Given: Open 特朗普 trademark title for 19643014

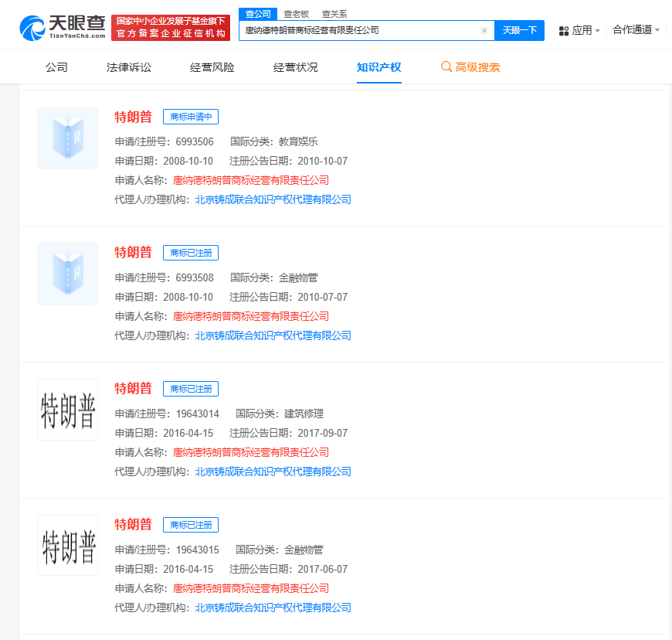Looking at the screenshot, I should [134, 389].
